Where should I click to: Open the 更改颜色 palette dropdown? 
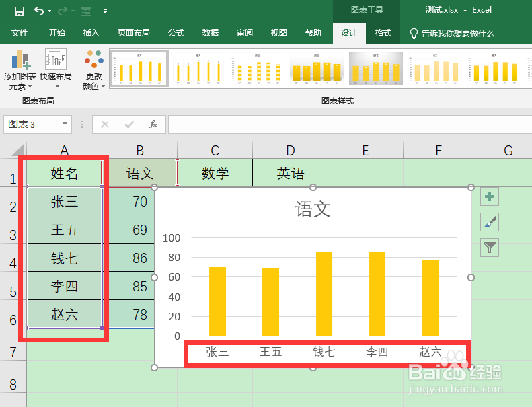pyautogui.click(x=93, y=70)
